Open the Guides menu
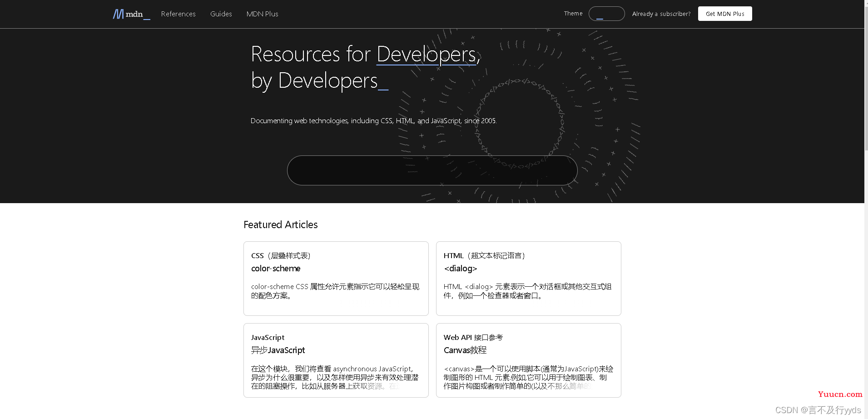Viewport: 868px width, 419px height. [x=221, y=14]
